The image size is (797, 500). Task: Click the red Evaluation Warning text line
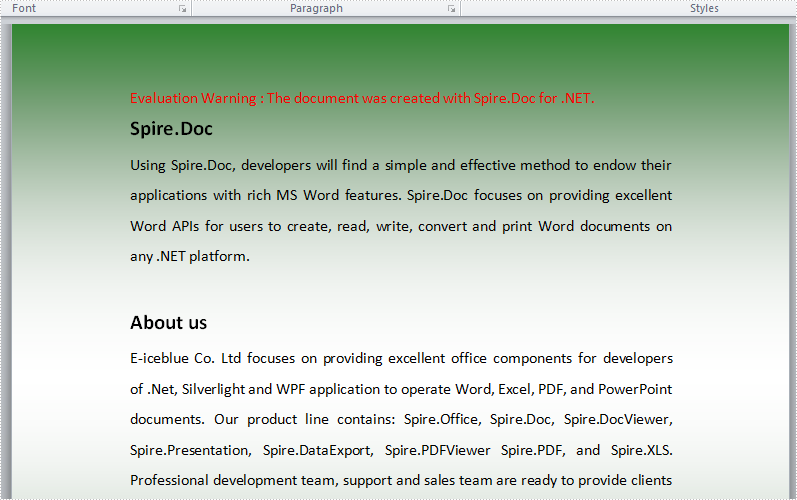click(x=362, y=98)
